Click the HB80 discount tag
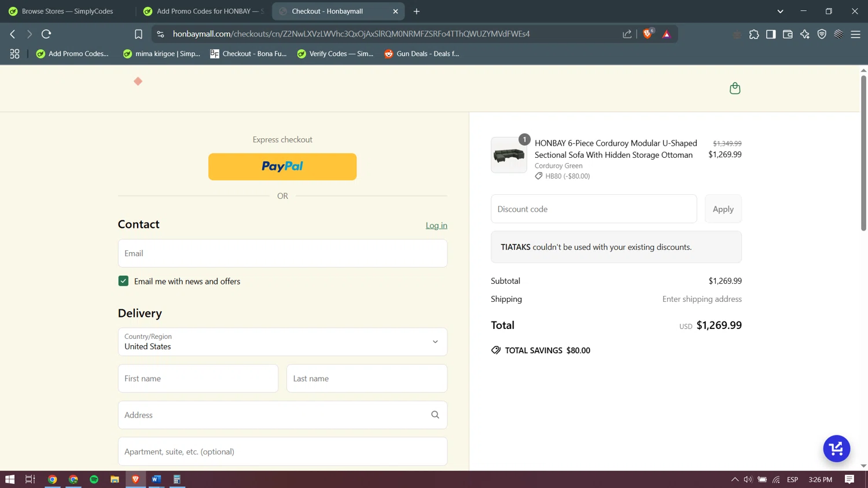This screenshot has width=868, height=488. [x=562, y=176]
